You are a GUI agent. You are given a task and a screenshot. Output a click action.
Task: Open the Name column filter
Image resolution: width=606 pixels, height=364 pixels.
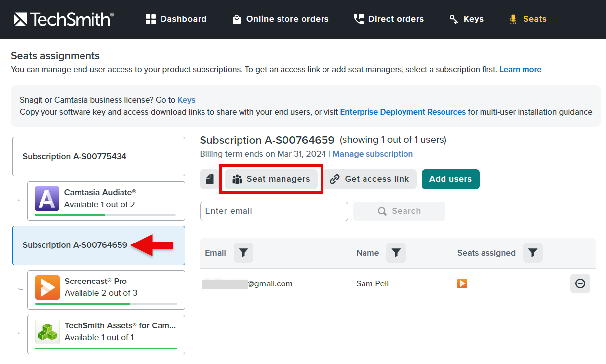(396, 253)
